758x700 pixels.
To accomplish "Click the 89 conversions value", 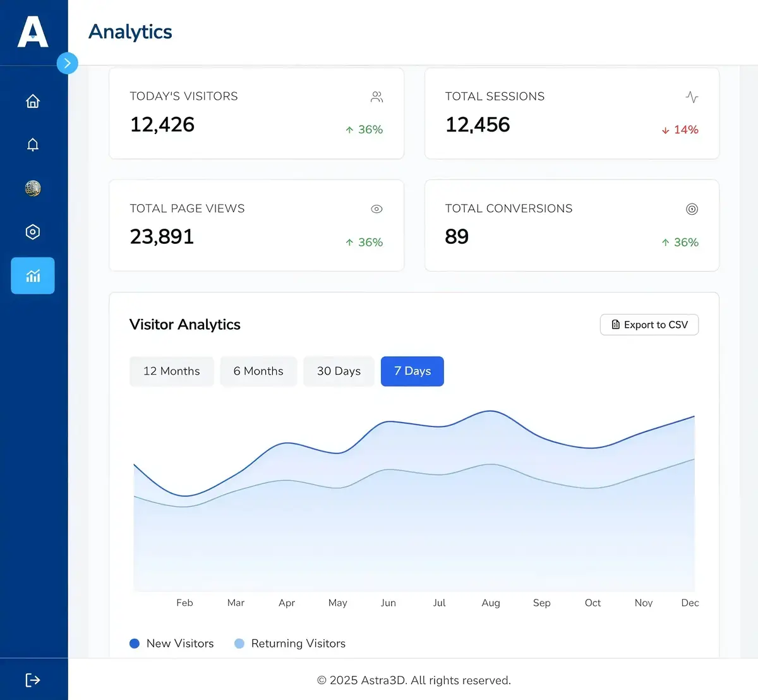I will click(x=457, y=236).
